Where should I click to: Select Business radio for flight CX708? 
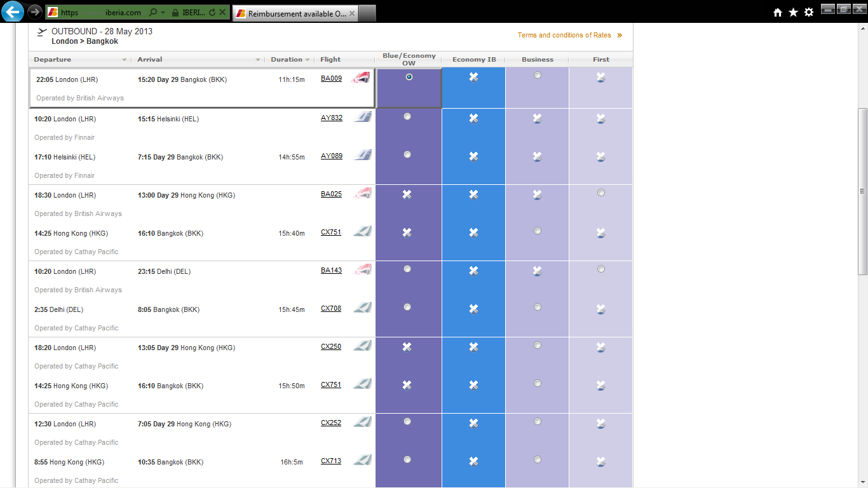tap(538, 307)
